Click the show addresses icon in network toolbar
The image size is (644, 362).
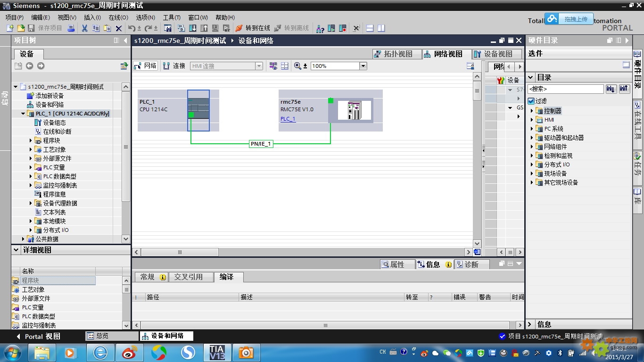click(273, 66)
